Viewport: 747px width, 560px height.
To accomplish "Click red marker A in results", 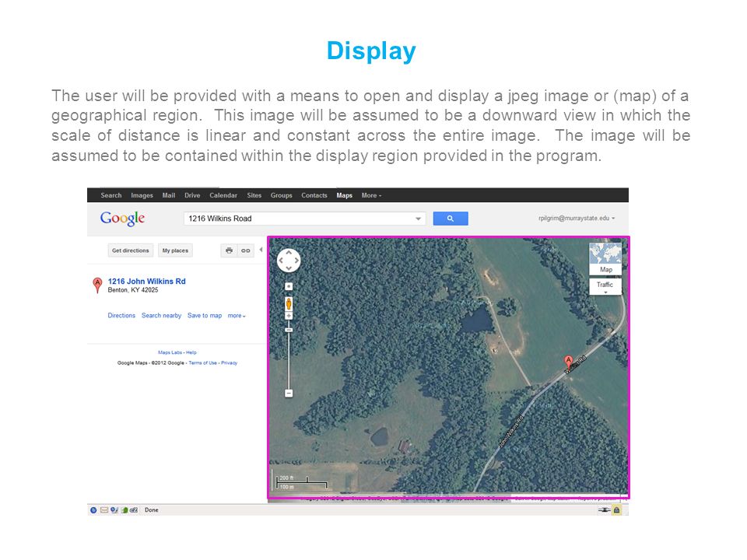I will tap(97, 285).
